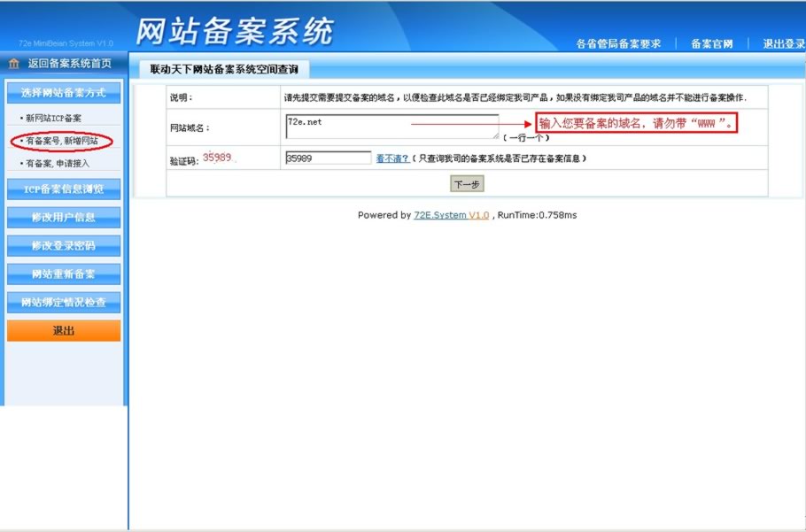Open 修改用户信息 in the sidebar
This screenshot has width=806, height=532.
point(63,217)
